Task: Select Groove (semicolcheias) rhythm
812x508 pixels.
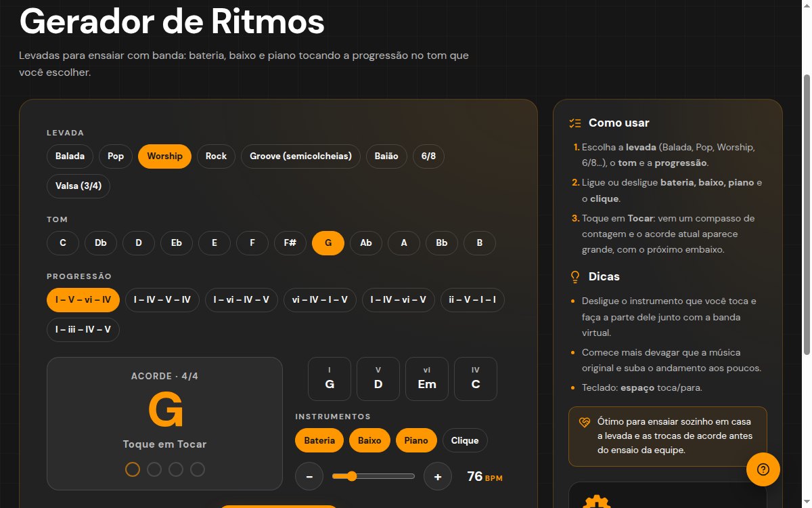Action: (300, 156)
